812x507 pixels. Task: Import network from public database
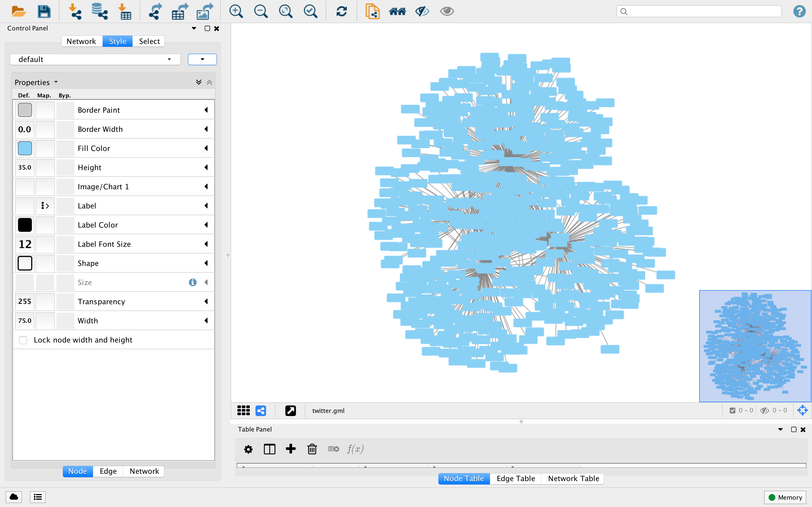[x=99, y=11]
